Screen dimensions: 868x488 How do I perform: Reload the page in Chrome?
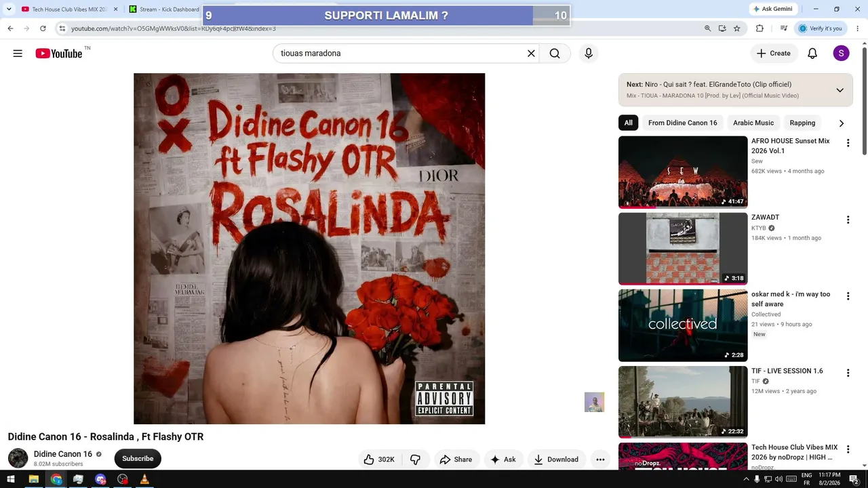[x=43, y=28]
